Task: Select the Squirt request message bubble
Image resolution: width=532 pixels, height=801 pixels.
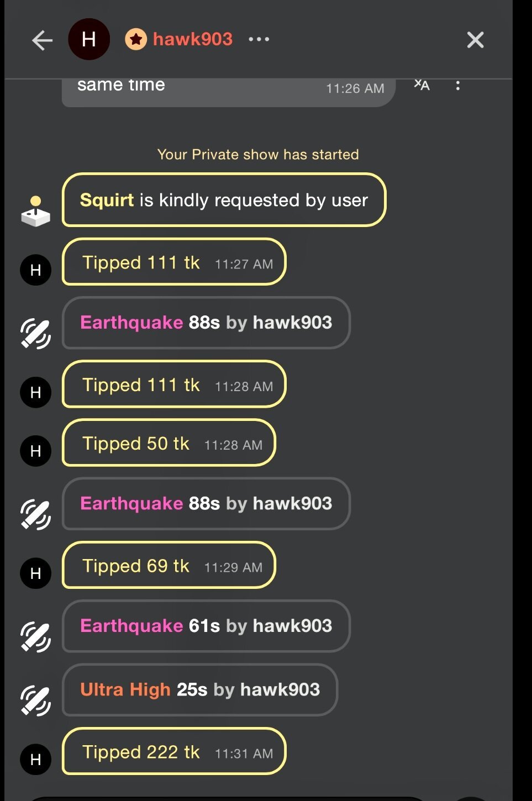Action: (x=224, y=200)
